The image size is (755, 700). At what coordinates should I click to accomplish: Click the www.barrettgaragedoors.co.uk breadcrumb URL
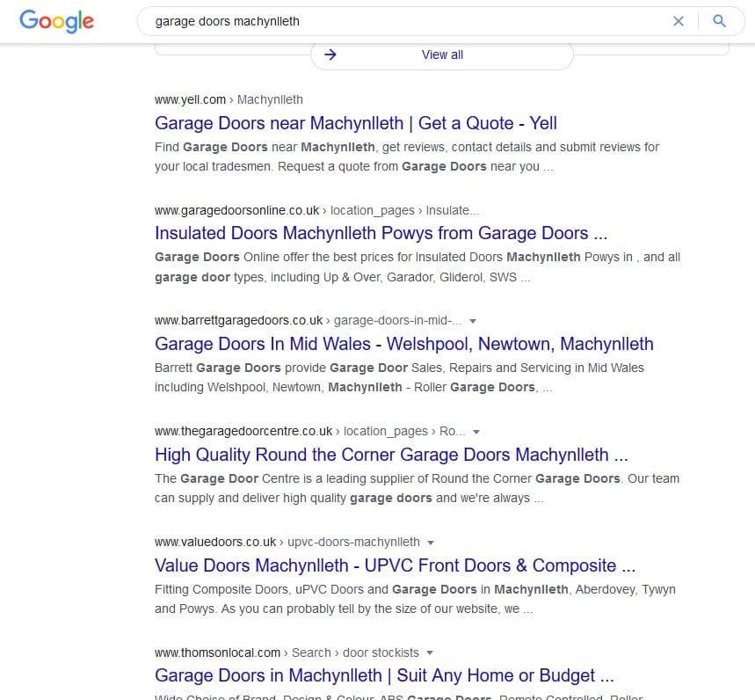click(238, 321)
